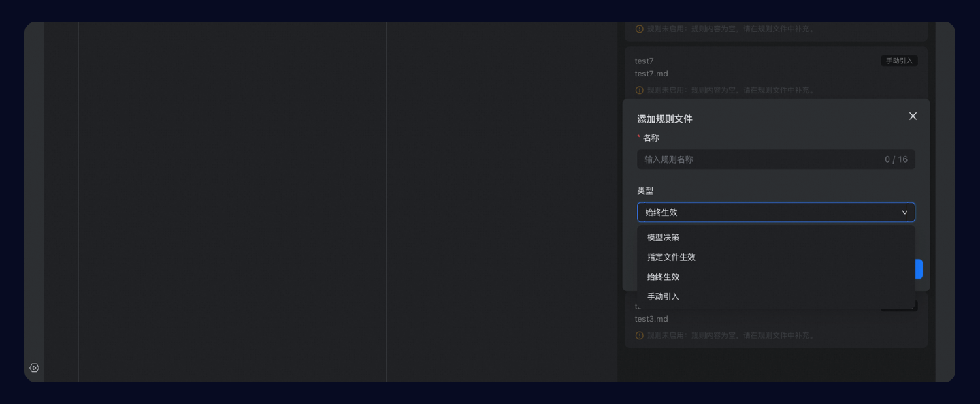Select the 模型决策 option
This screenshot has width=980, height=404.
(x=663, y=237)
